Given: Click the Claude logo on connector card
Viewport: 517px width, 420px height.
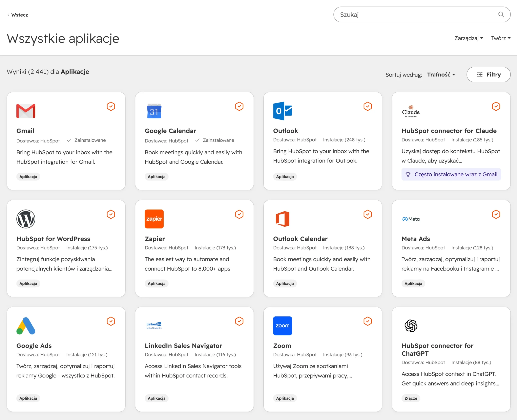Looking at the screenshot, I should [411, 111].
